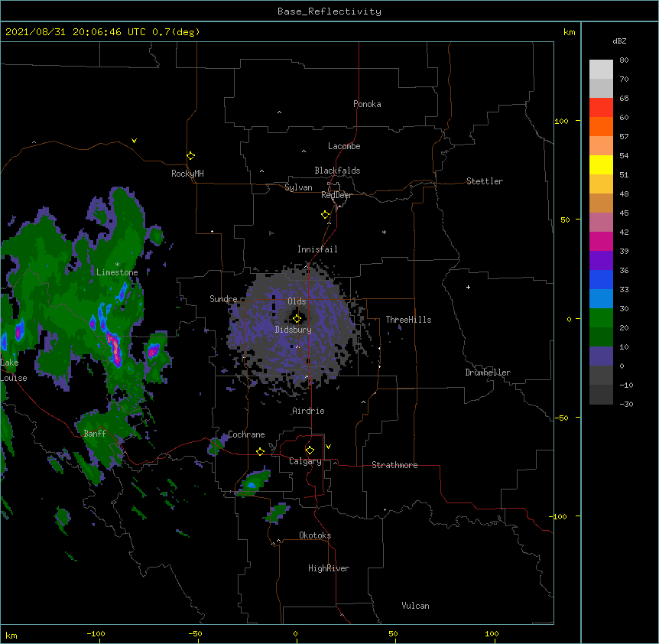Image resolution: width=659 pixels, height=644 pixels.
Task: Click the asterisk marker above Limestone label
Action: (117, 265)
